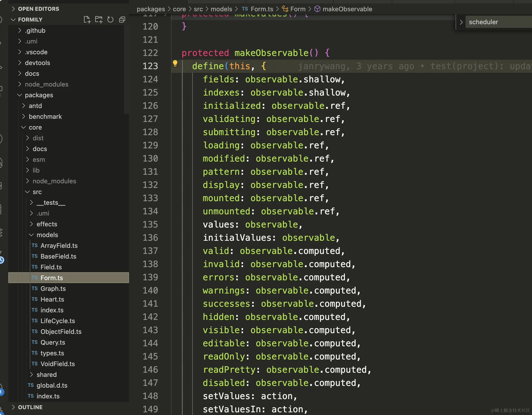Viewport: 532px width, 415px height.
Task: Refresh the explorer with the refresh icon
Action: pyautogui.click(x=110, y=20)
